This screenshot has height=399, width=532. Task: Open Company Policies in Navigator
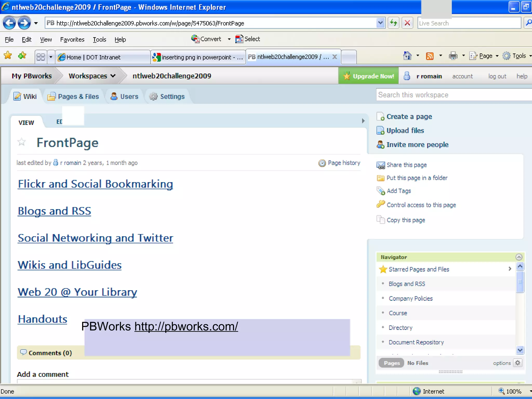[x=410, y=298]
